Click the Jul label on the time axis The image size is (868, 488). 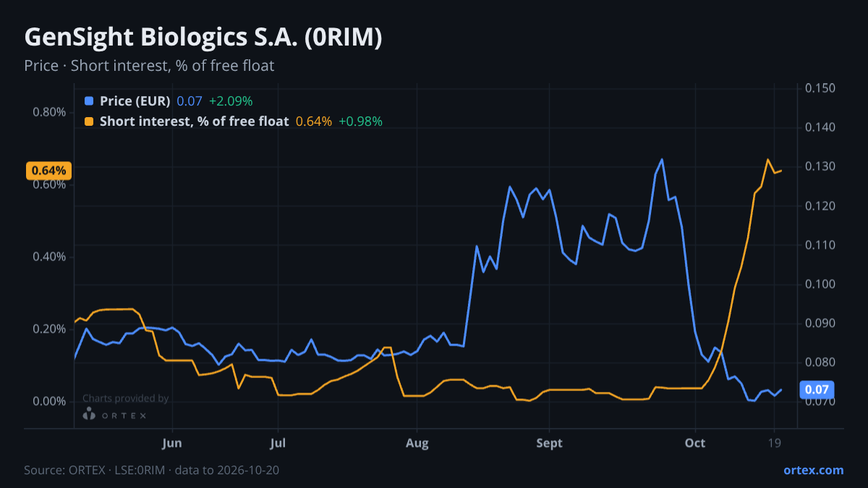(x=278, y=442)
